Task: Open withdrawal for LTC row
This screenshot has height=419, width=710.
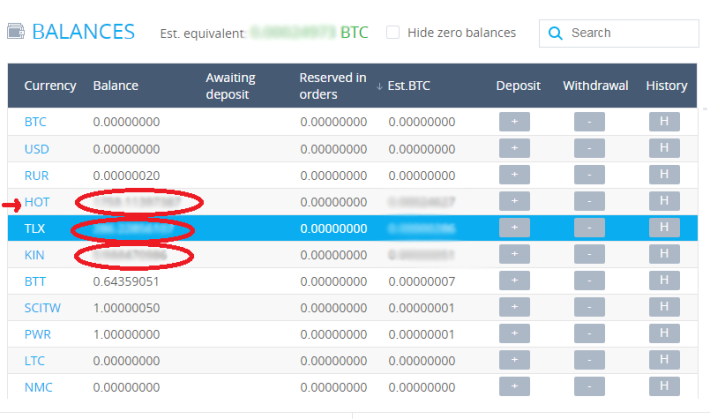Action: point(589,360)
